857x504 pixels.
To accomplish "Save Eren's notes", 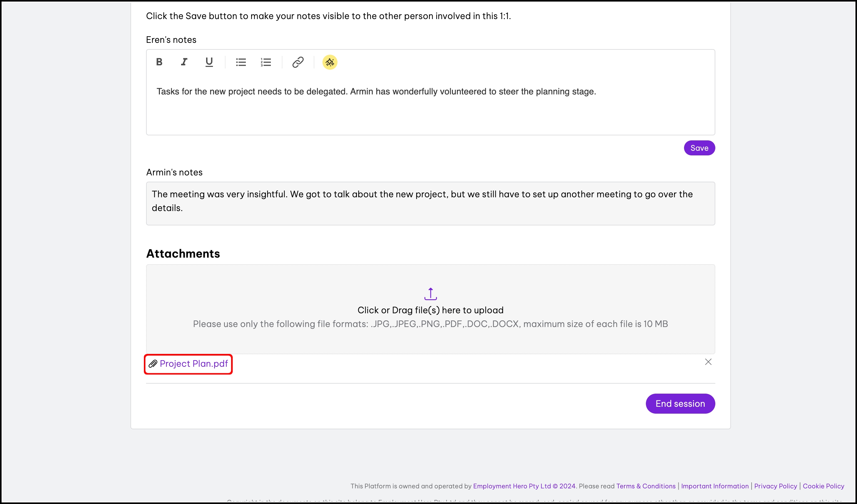I will click(x=699, y=148).
